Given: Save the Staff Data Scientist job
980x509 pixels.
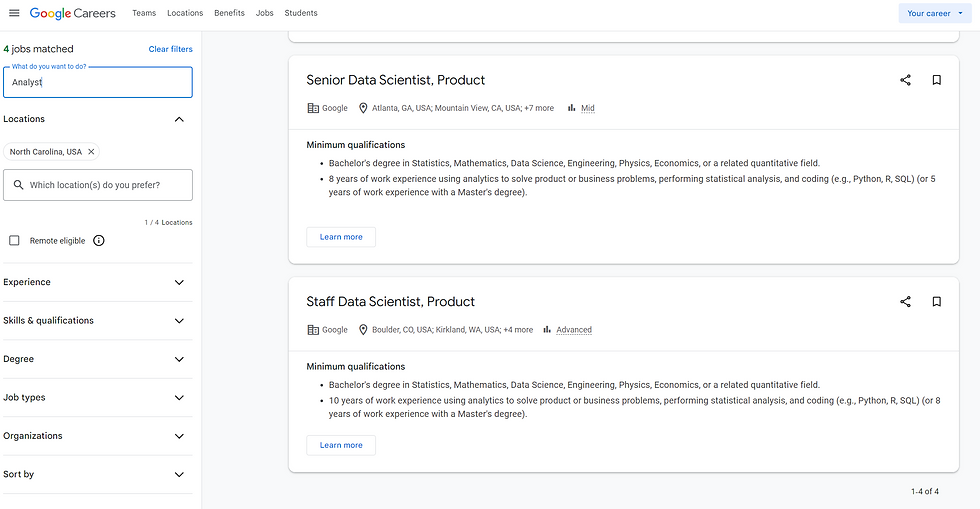Looking at the screenshot, I should [937, 301].
